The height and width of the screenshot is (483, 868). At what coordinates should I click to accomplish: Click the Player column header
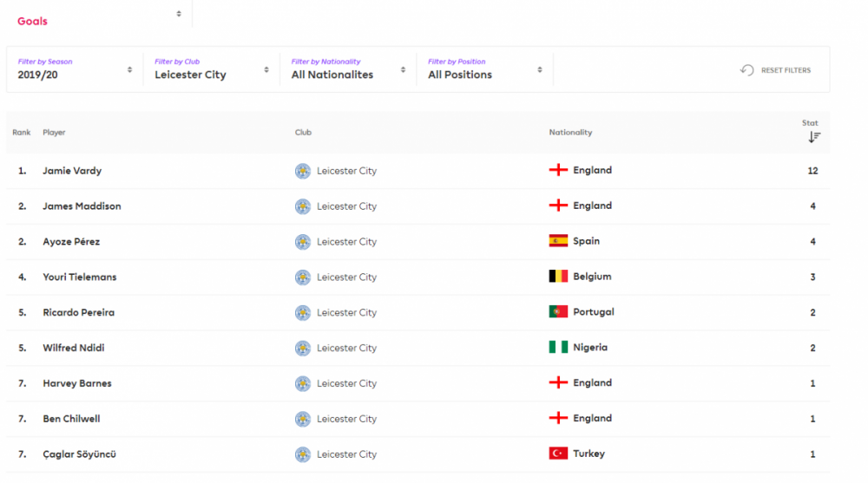coord(54,132)
